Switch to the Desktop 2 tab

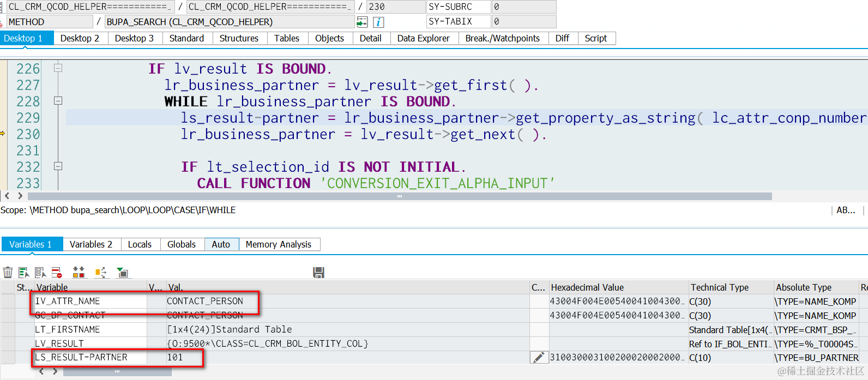pyautogui.click(x=80, y=38)
